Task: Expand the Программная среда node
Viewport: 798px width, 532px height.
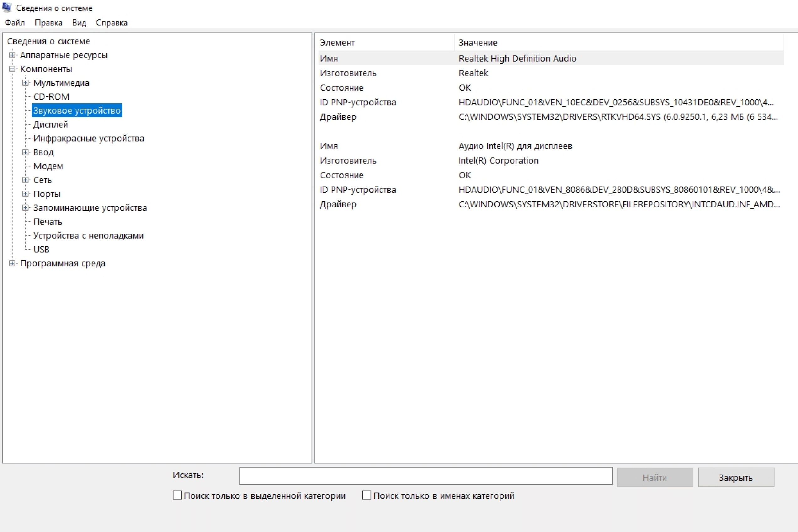Action: 12,263
